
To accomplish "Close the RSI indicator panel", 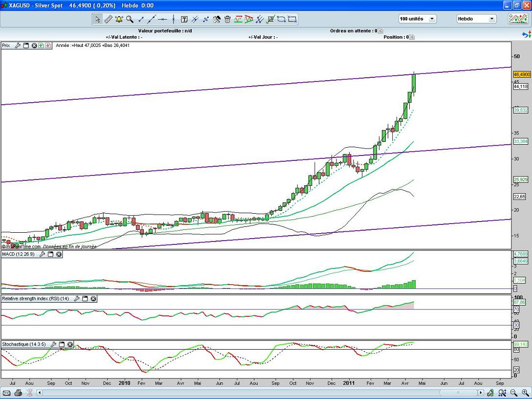I will pos(93,298).
